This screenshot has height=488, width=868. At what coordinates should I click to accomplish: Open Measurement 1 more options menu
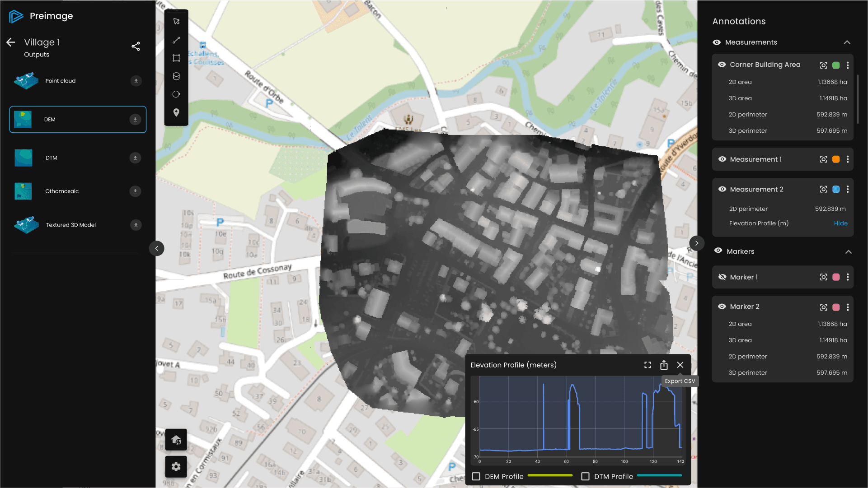(x=848, y=159)
